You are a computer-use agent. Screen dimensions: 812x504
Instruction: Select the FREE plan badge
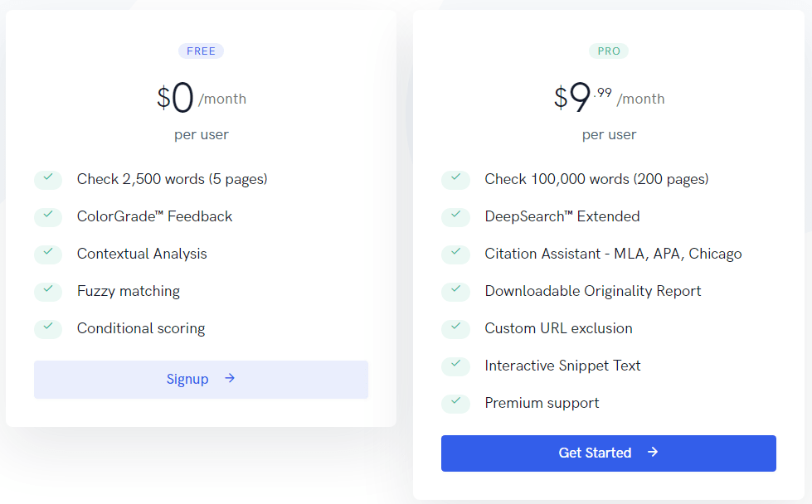(x=201, y=51)
